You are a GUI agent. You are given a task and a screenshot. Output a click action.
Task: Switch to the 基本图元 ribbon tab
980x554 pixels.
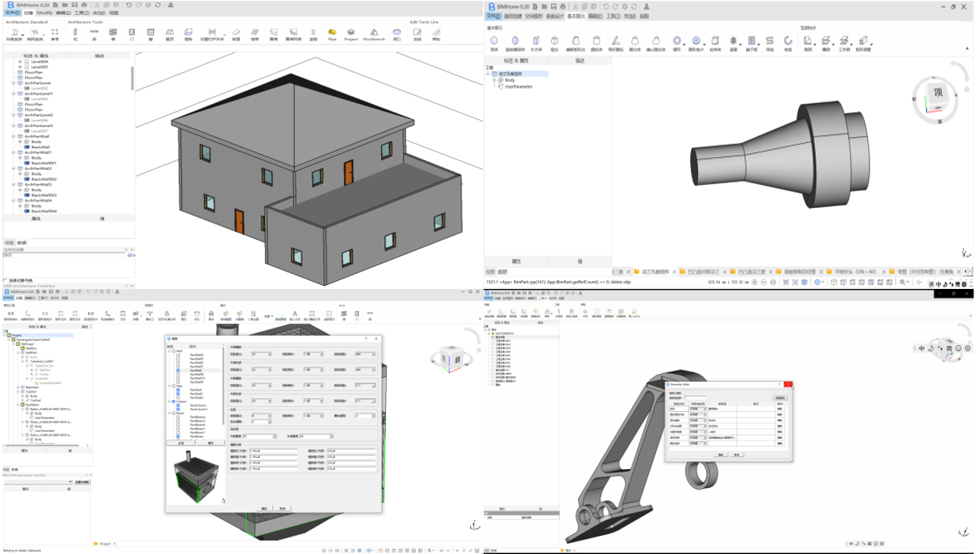tap(574, 16)
